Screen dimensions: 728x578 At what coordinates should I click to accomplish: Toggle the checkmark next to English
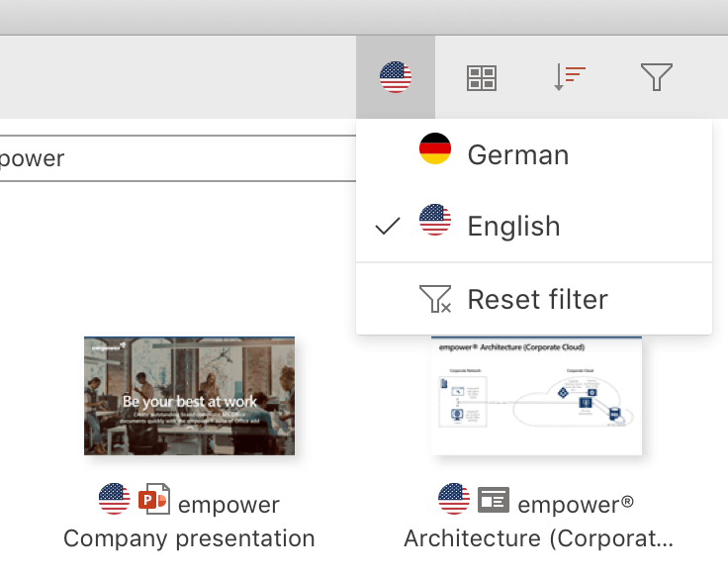point(388,227)
